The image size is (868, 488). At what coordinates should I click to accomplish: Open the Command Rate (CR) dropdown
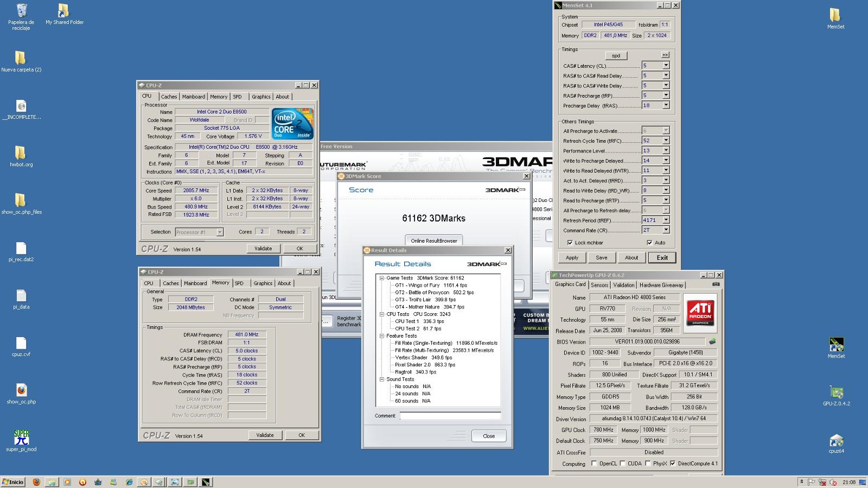click(x=666, y=230)
